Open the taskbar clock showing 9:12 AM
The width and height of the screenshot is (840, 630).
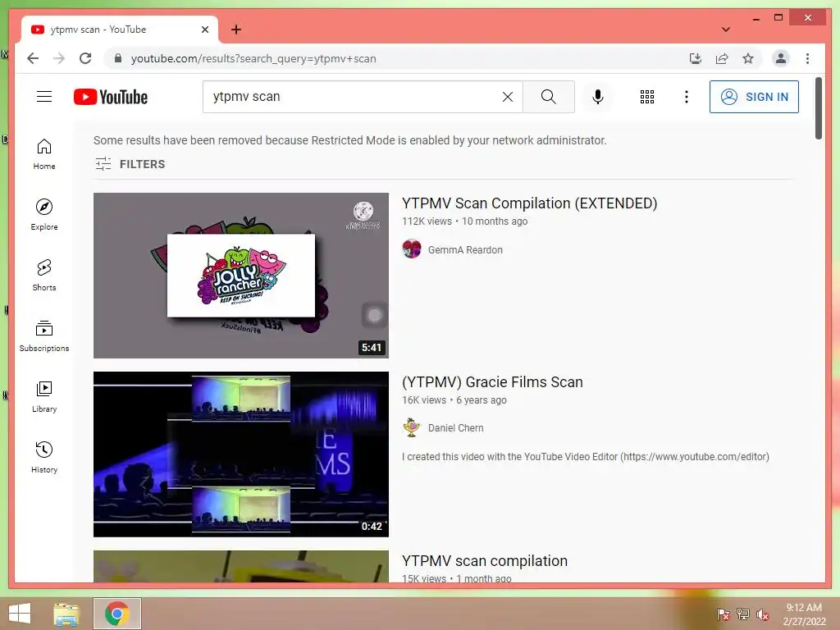[804, 614]
